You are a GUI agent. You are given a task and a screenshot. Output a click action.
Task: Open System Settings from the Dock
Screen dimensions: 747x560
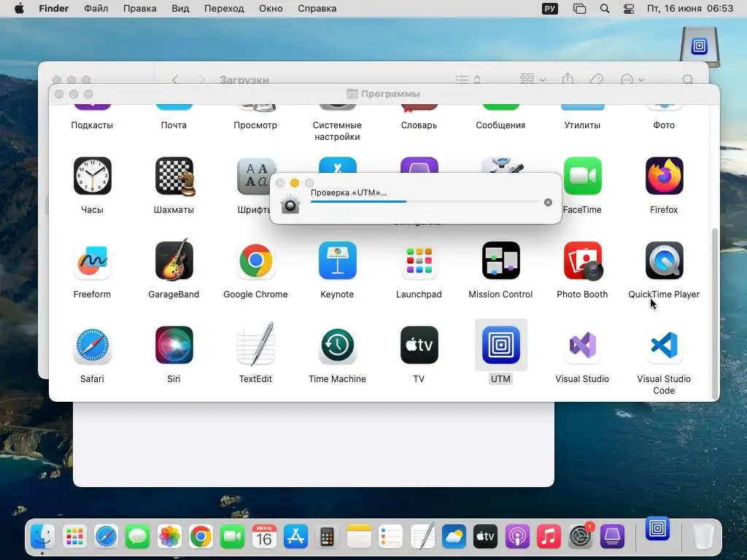[x=580, y=536]
